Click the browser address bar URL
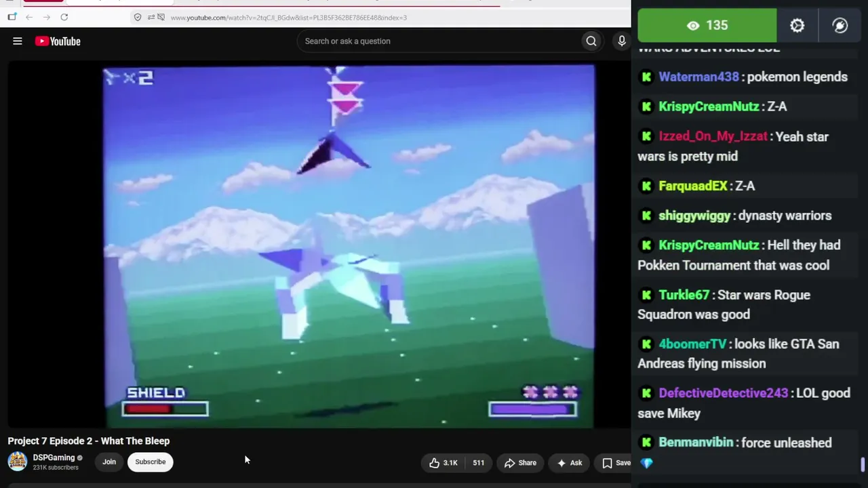 pyautogui.click(x=289, y=17)
